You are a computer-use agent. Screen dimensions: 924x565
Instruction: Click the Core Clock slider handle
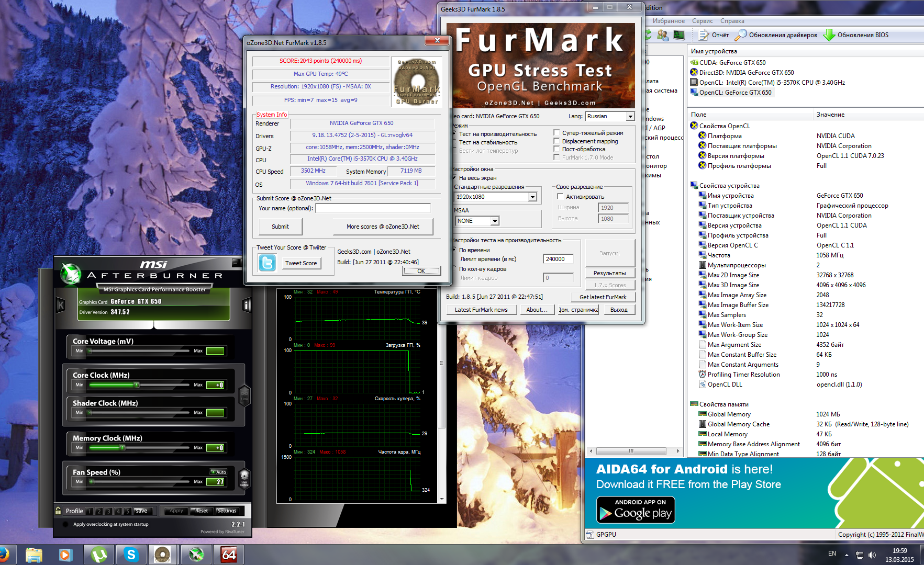137,385
